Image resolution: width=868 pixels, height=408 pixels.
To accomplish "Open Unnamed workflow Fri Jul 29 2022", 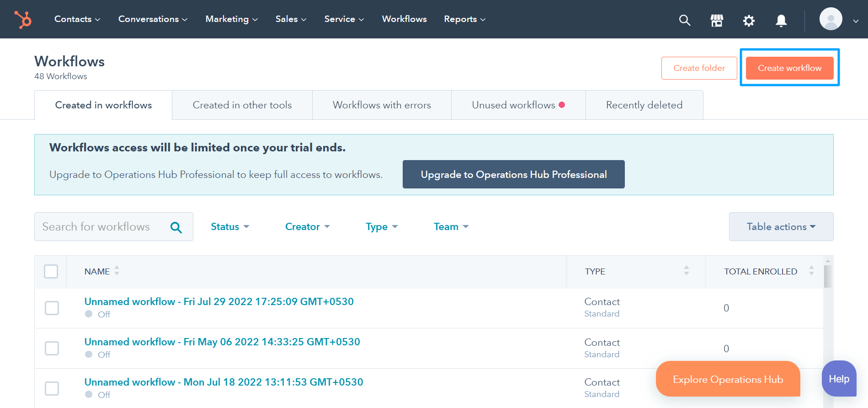I will pos(219,301).
